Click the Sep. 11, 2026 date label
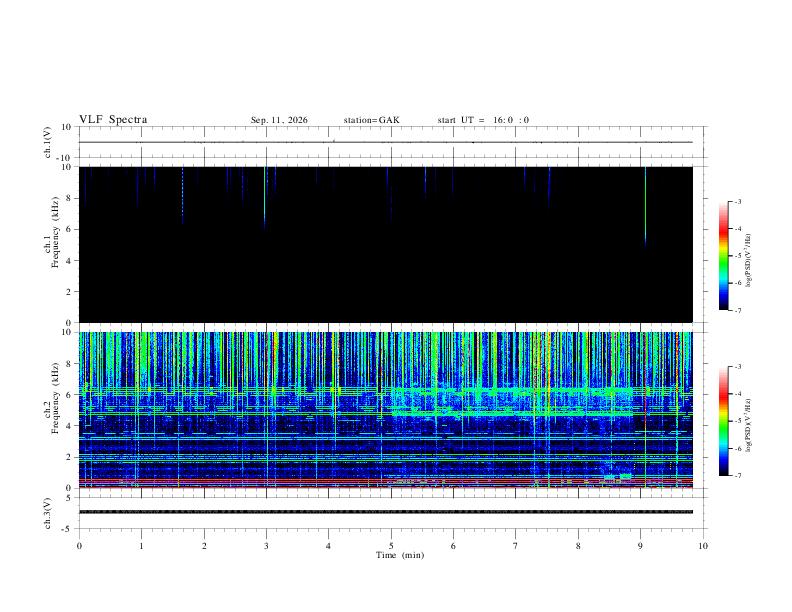The height and width of the screenshot is (612, 792). (x=279, y=120)
